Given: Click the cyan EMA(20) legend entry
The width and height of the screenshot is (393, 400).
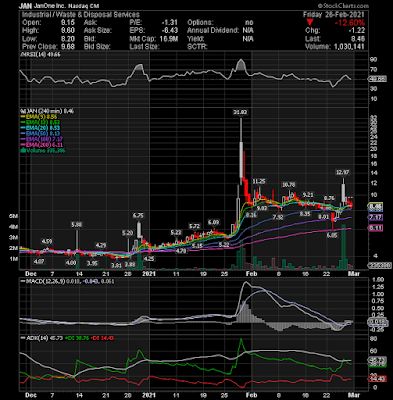Looking at the screenshot, I should pyautogui.click(x=40, y=128).
